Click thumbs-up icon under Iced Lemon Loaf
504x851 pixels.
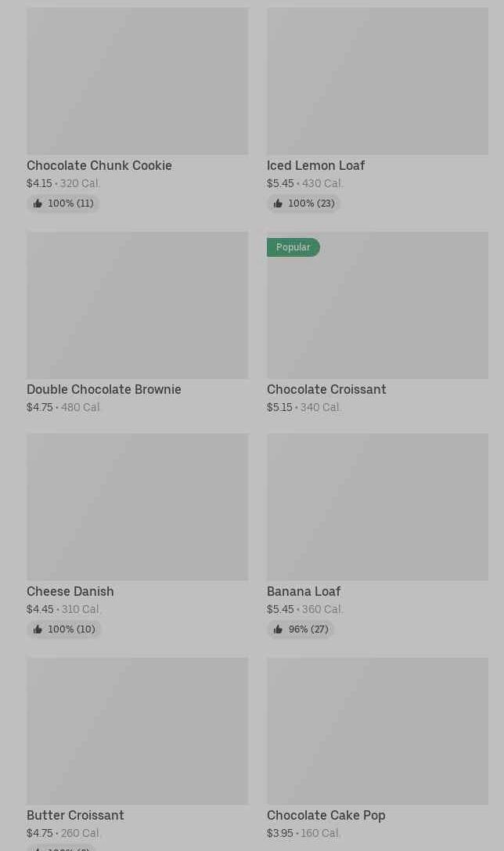(x=278, y=204)
